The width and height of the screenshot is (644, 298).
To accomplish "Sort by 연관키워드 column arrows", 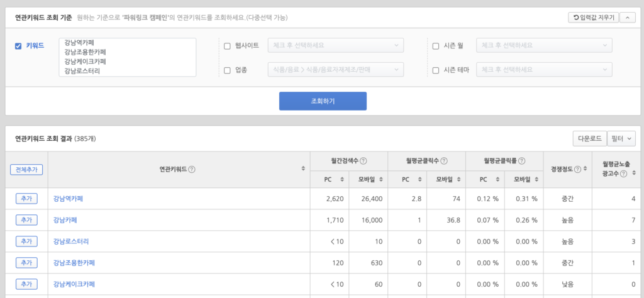I will coord(303,169).
